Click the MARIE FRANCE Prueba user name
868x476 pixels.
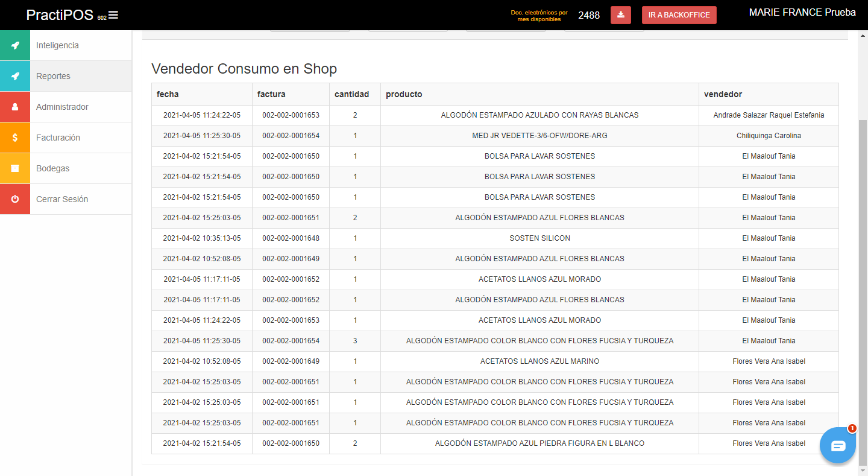point(802,13)
